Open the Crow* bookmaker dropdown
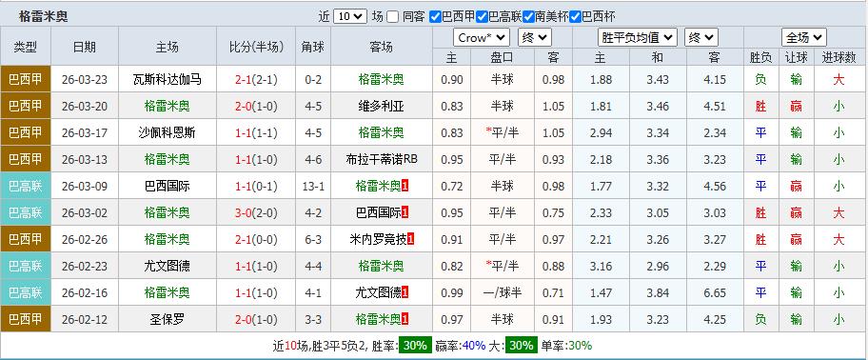 (481, 38)
